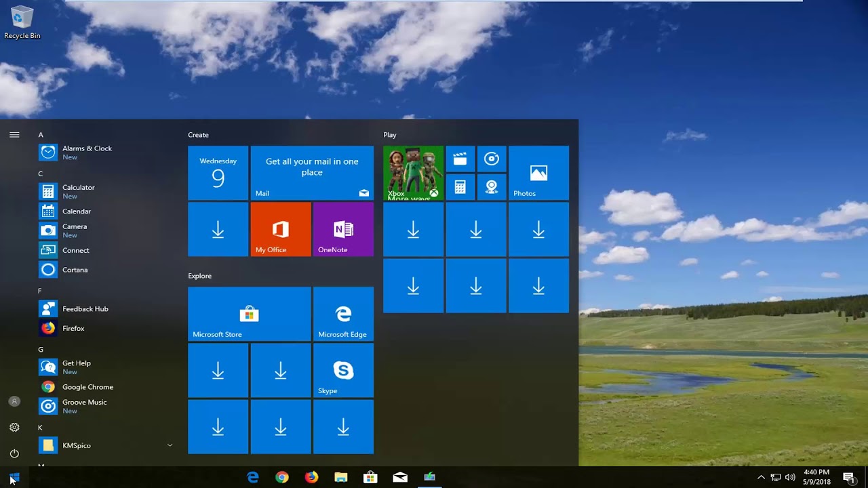Open Microsoft Edge from the taskbar
This screenshot has width=868, height=488.
point(253,477)
